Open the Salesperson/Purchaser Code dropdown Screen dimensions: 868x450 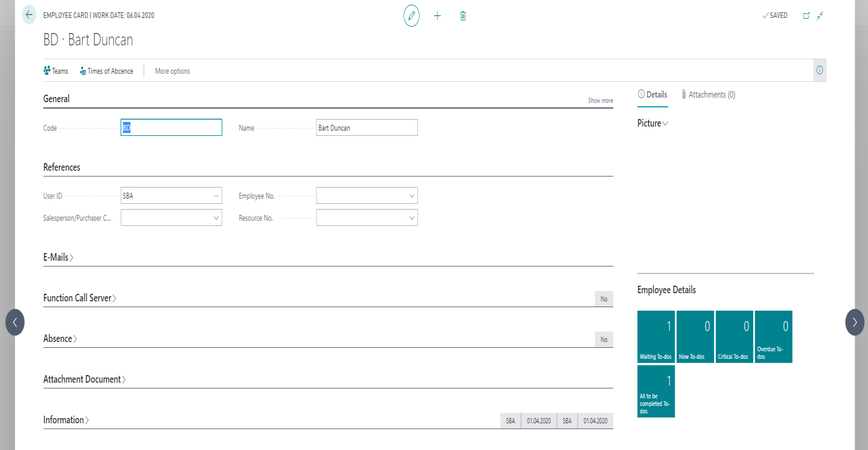point(215,217)
